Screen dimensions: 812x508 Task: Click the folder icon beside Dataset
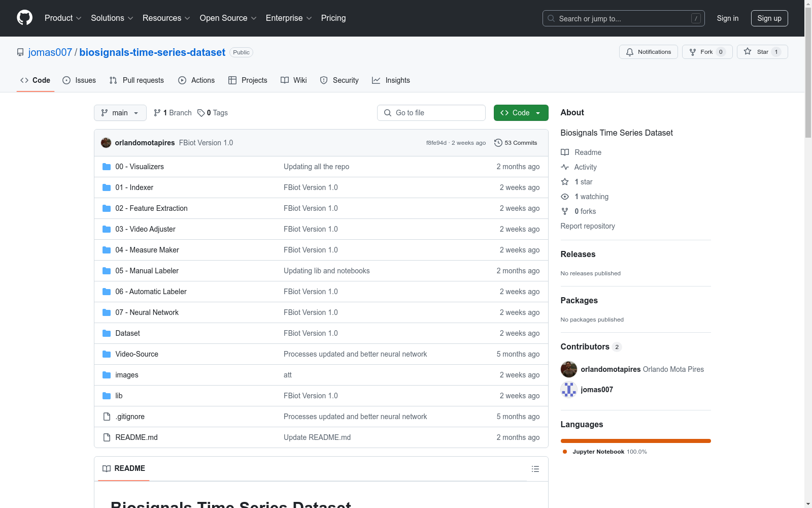(107, 333)
